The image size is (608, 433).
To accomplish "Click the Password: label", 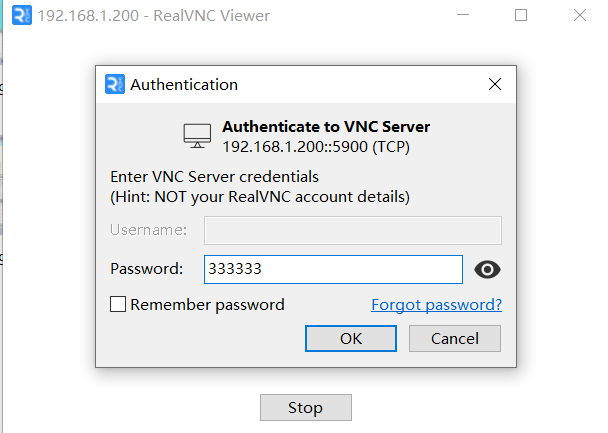I will (147, 269).
